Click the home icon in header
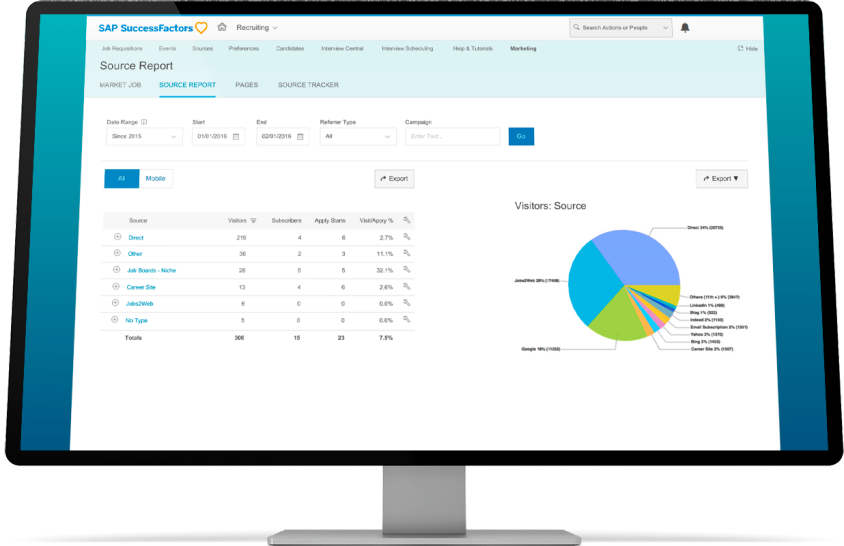 pyautogui.click(x=222, y=28)
